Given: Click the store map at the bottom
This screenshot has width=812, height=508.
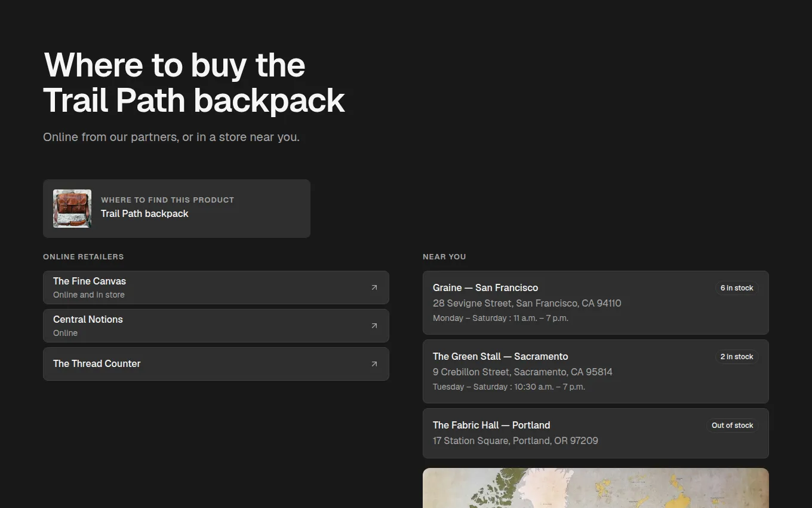Looking at the screenshot, I should click(x=596, y=488).
